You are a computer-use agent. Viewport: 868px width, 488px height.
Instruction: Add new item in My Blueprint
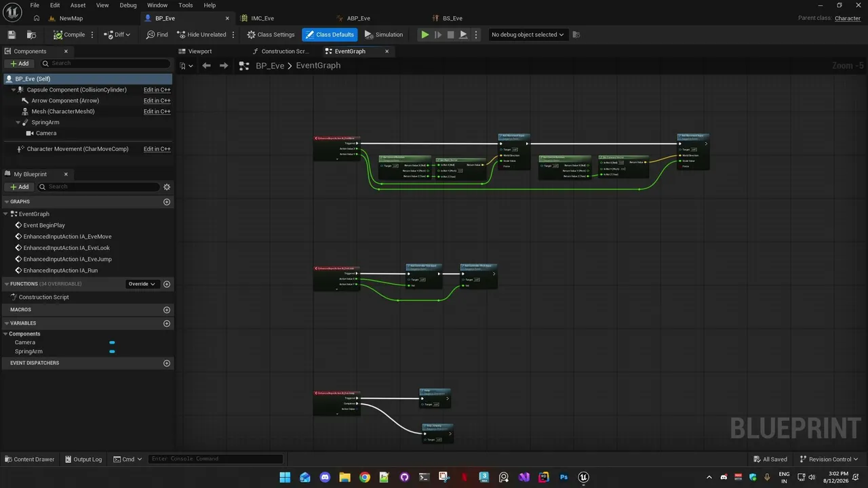[x=20, y=187]
